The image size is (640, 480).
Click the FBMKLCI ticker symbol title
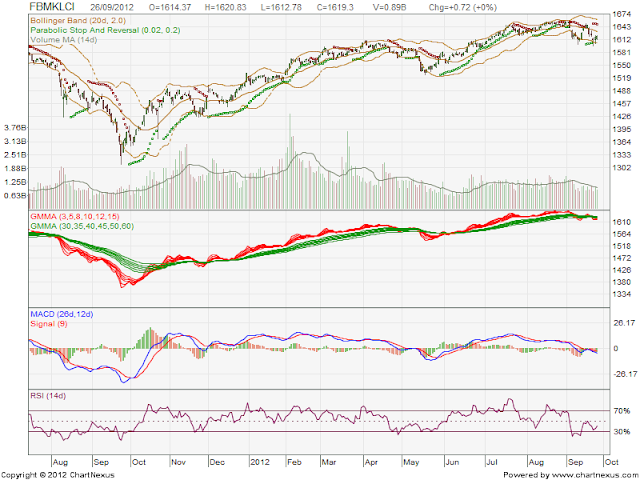point(52,7)
